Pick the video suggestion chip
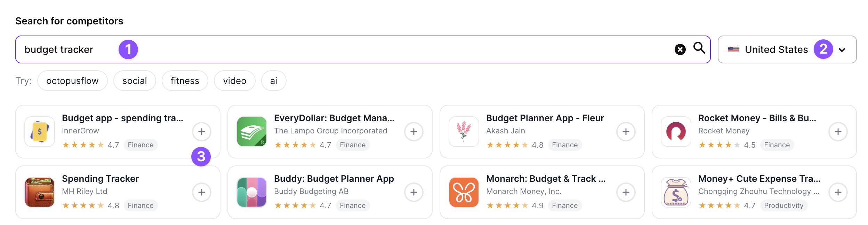This screenshot has width=868, height=225. [x=234, y=81]
